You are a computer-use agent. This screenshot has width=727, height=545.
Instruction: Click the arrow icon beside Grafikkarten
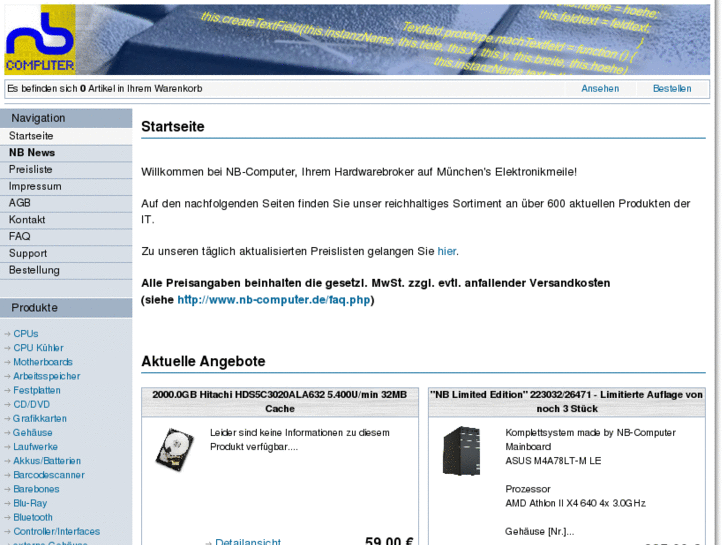pos(7,419)
